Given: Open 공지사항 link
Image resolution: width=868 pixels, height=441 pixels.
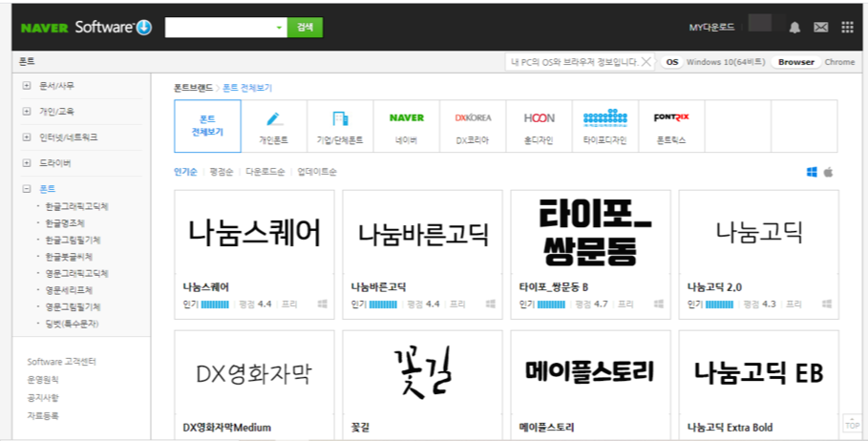Looking at the screenshot, I should [x=43, y=397].
